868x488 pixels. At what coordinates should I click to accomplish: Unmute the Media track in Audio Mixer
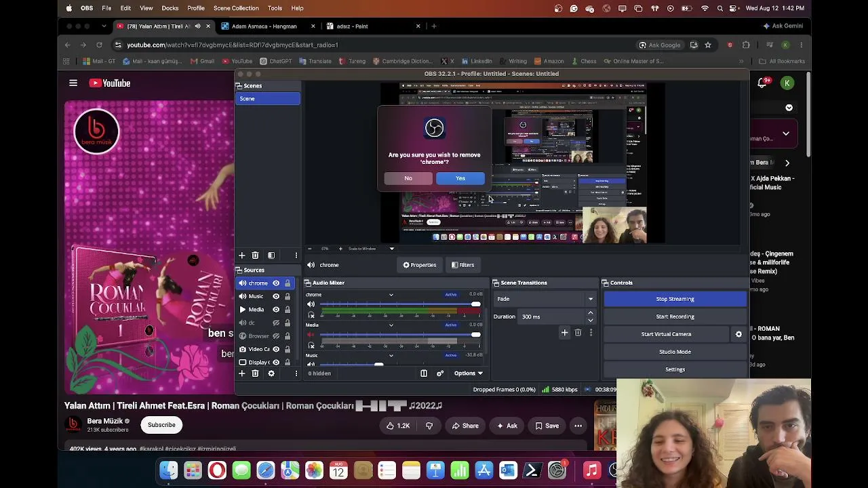(311, 335)
